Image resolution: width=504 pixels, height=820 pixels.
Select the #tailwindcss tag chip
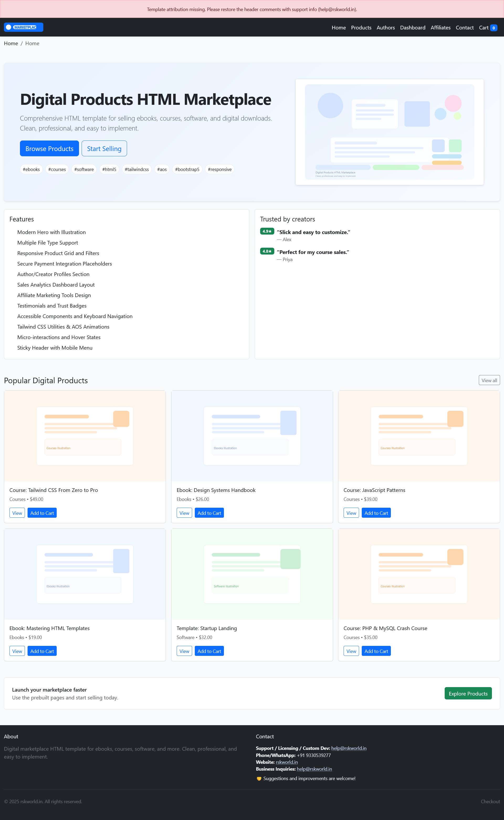[137, 169]
